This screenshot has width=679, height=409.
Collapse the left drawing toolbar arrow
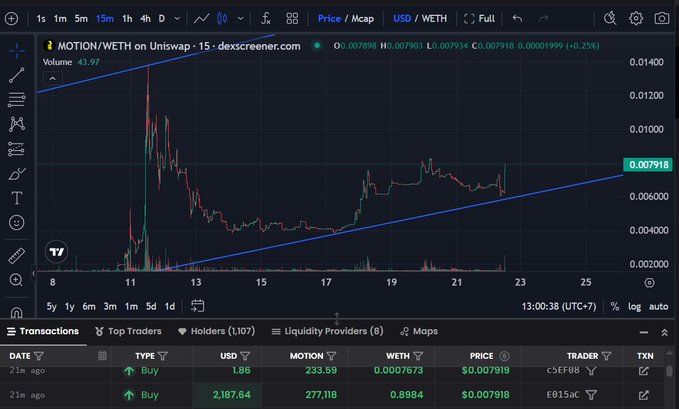coord(33,274)
